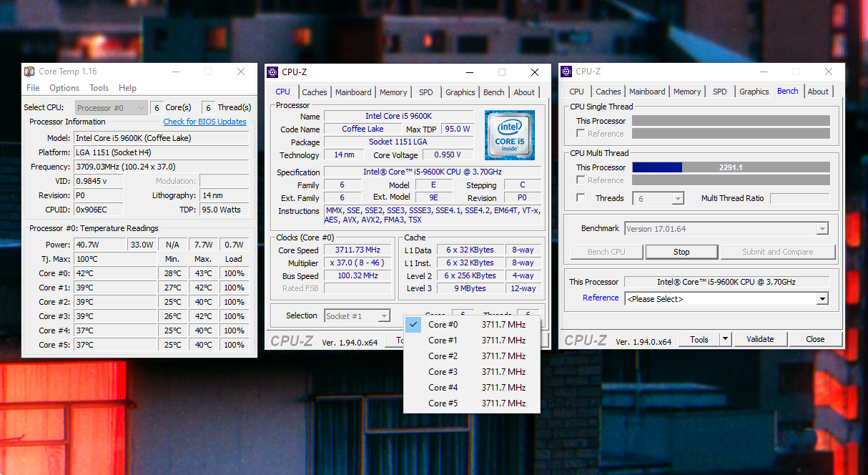Toggle the Reference checkbox under CPU Single Thread
Image resolution: width=868 pixels, height=475 pixels.
pyautogui.click(x=581, y=134)
